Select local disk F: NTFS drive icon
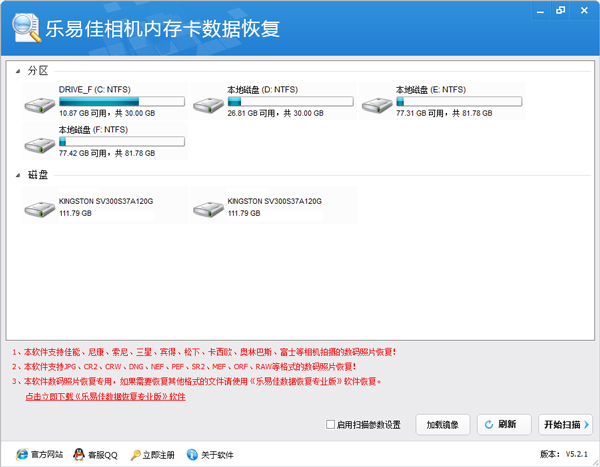The width and height of the screenshot is (600, 467). (x=40, y=143)
